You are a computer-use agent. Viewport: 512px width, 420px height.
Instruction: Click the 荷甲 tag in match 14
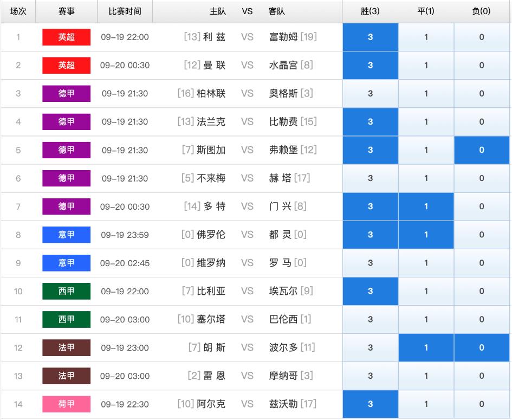(66, 404)
